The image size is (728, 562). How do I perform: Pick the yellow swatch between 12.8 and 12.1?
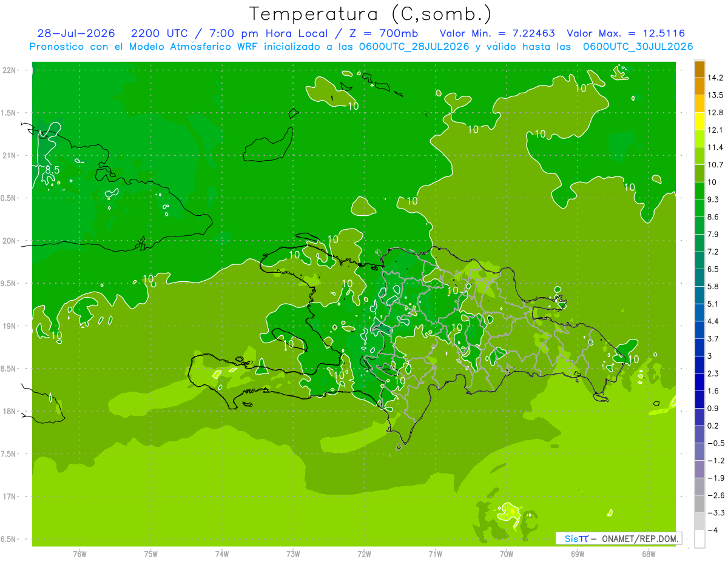699,121
